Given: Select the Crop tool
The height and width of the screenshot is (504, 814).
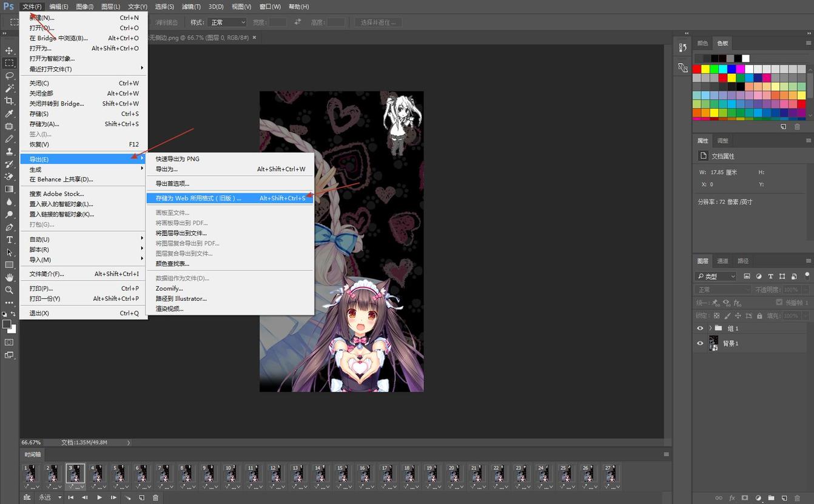Looking at the screenshot, I should (x=9, y=101).
